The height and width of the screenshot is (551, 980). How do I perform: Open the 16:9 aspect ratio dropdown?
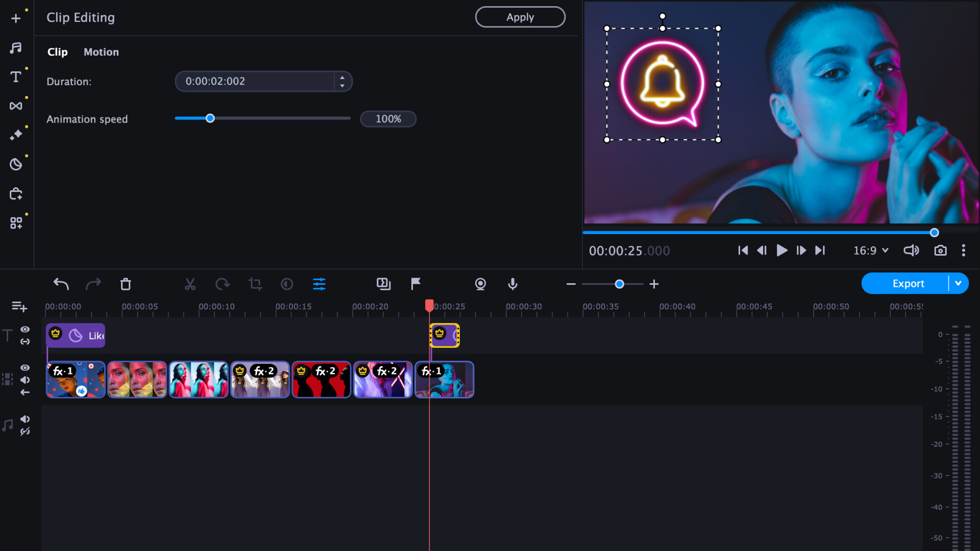[870, 251]
